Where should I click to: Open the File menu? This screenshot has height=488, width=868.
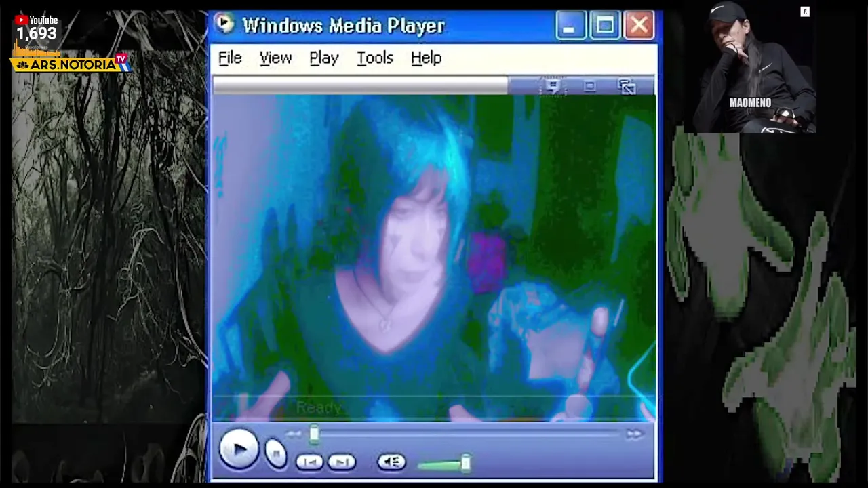point(230,58)
